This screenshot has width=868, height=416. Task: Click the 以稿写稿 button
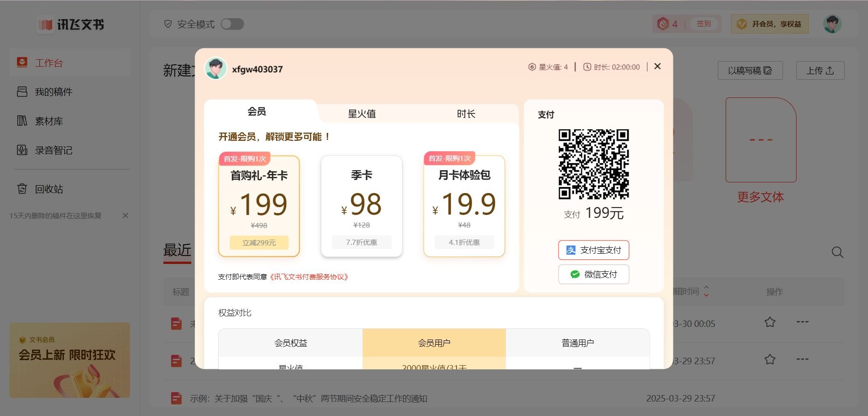750,70
